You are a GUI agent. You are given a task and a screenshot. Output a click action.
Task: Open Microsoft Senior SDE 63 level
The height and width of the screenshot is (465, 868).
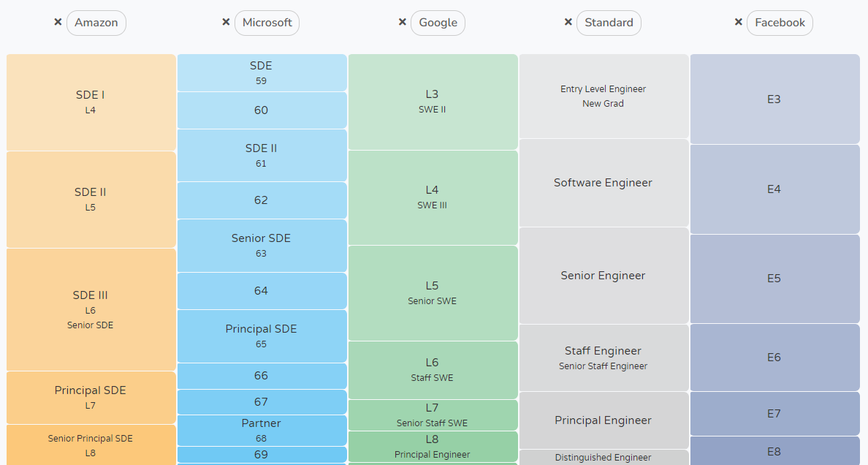[262, 246]
